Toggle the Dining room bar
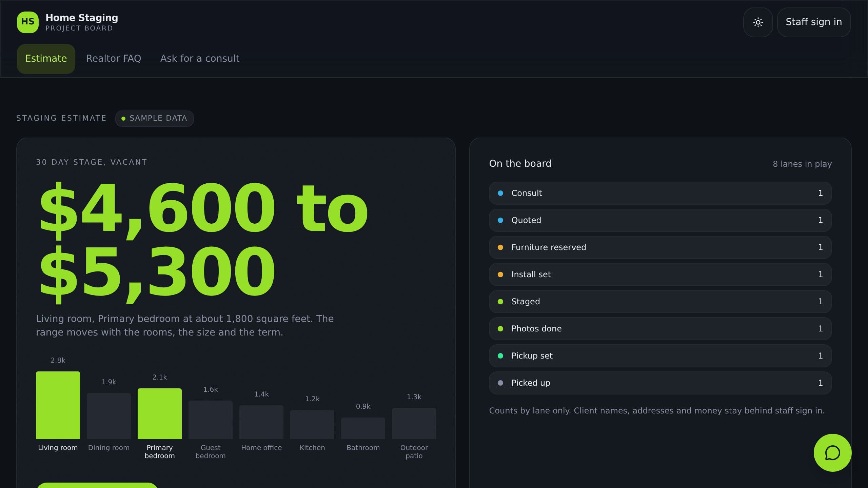 [109, 416]
